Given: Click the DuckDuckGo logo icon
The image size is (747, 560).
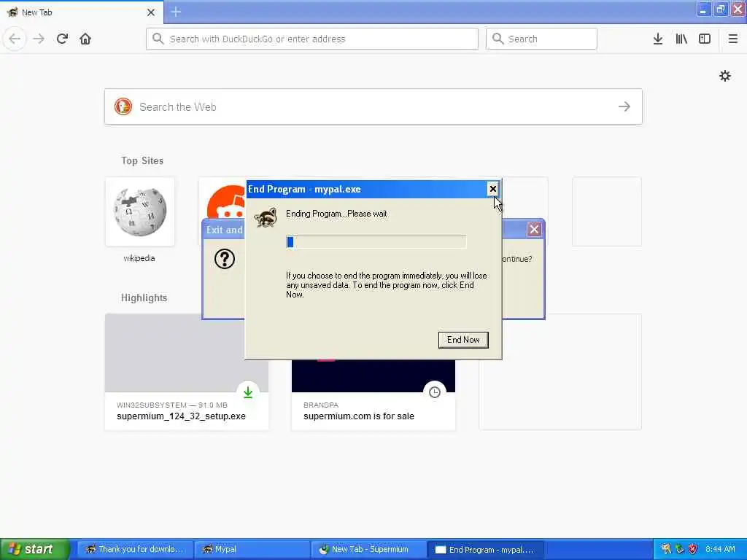Looking at the screenshot, I should point(123,106).
